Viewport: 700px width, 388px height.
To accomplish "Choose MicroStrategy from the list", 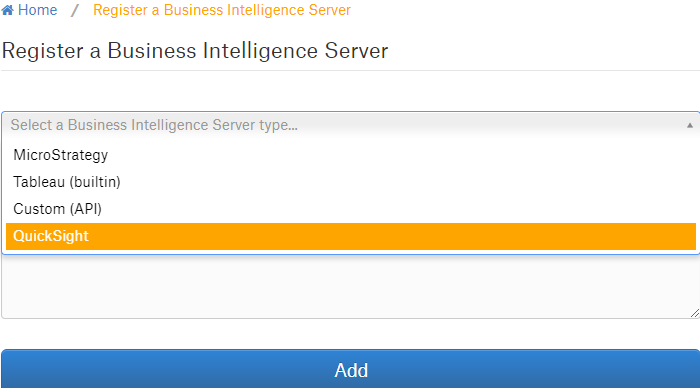I will [x=350, y=155].
